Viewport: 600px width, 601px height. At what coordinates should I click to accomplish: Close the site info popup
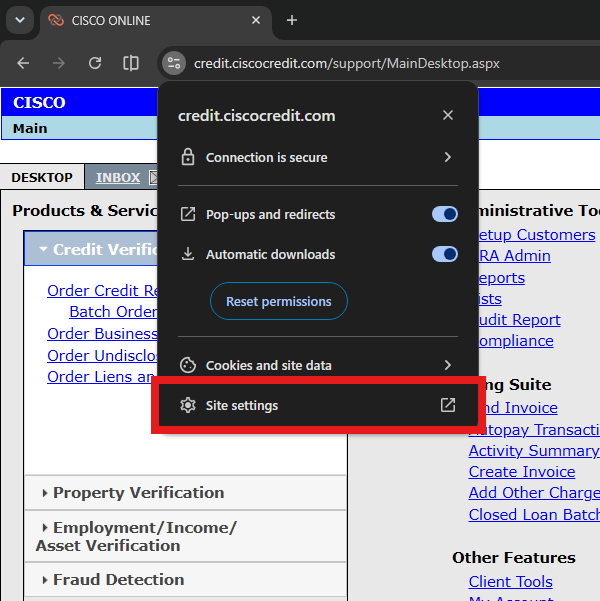coord(447,115)
